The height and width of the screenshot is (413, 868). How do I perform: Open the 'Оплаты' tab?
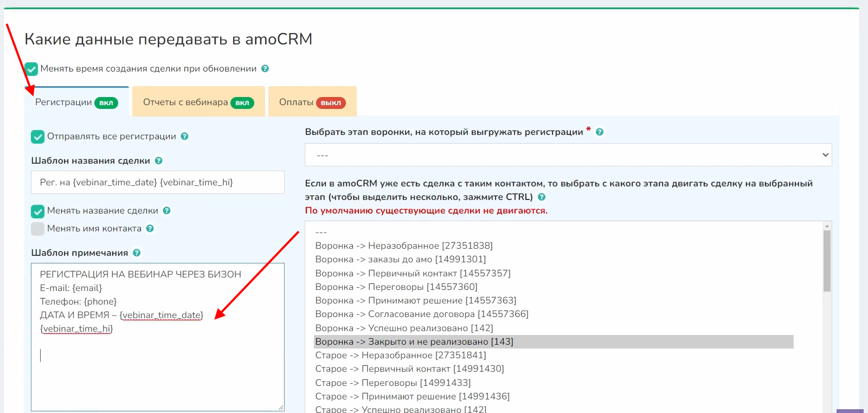(312, 102)
